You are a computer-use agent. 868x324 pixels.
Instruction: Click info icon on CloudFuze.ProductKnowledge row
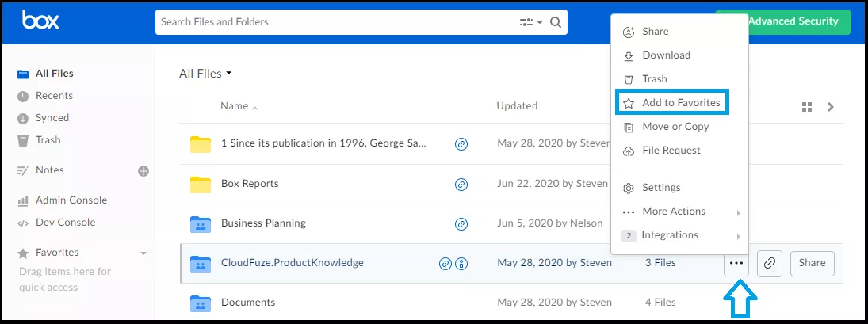(461, 264)
